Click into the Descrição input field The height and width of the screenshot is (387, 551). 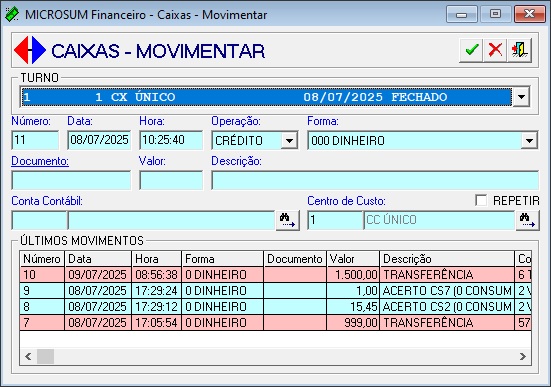(x=375, y=180)
